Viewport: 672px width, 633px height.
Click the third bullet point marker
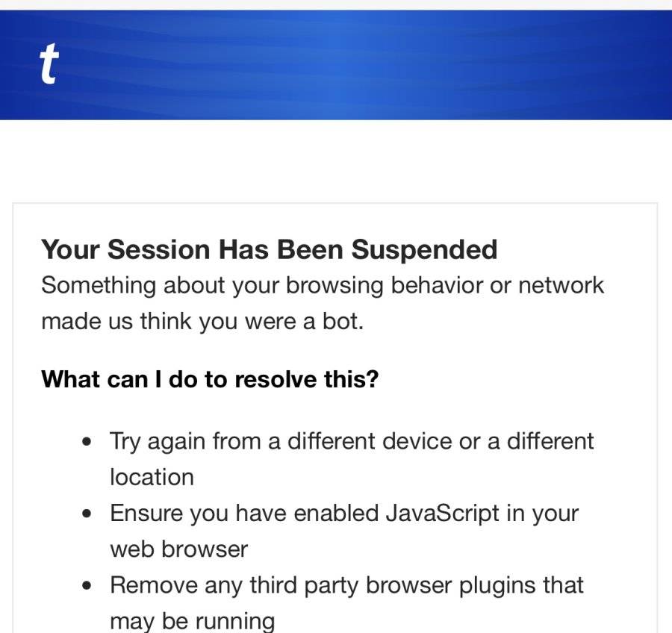pyautogui.click(x=87, y=585)
